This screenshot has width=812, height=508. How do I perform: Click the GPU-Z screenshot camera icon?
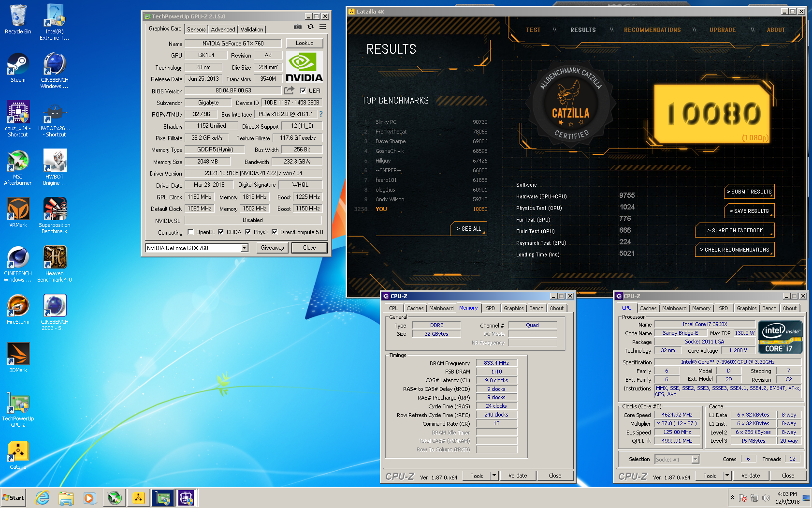tap(298, 27)
